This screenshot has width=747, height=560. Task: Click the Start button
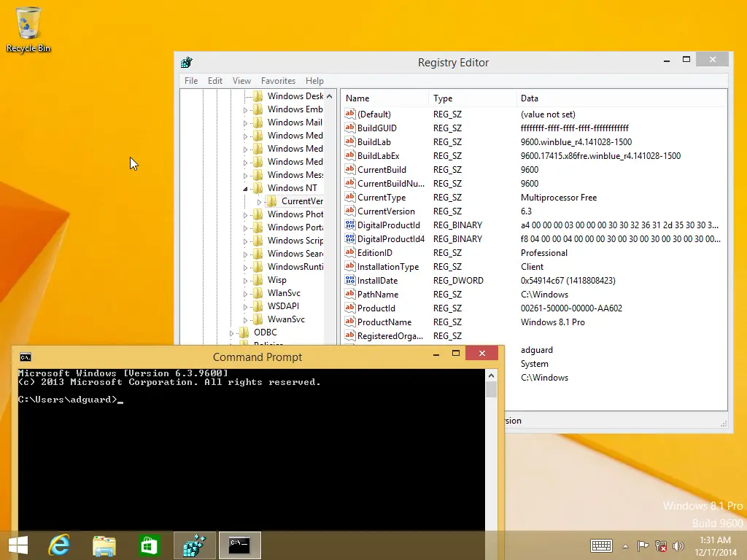pos(18,545)
